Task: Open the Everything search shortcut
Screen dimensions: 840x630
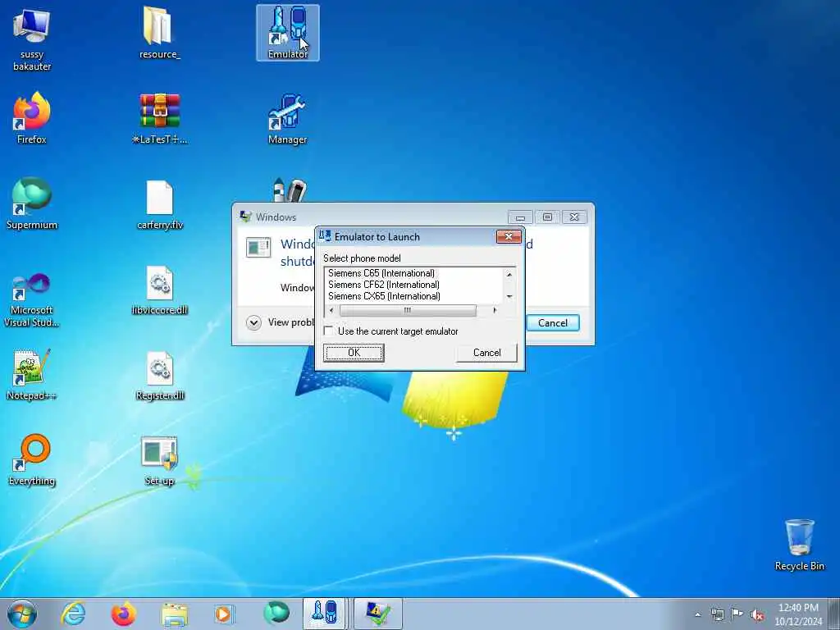Action: tap(32, 459)
